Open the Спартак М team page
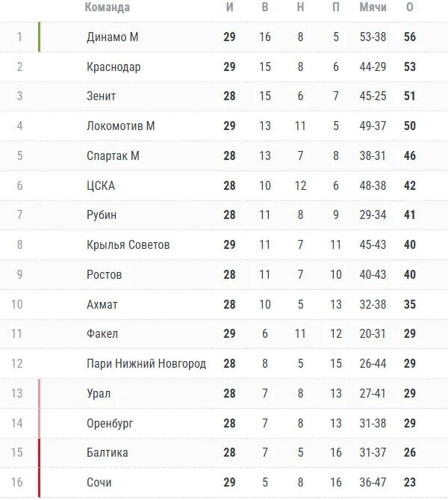The height and width of the screenshot is (500, 448). pyautogui.click(x=113, y=156)
